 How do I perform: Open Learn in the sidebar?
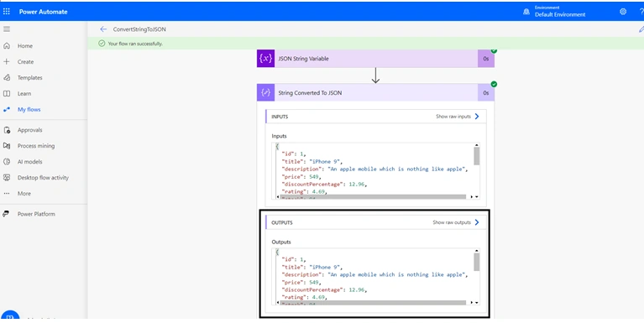point(24,93)
